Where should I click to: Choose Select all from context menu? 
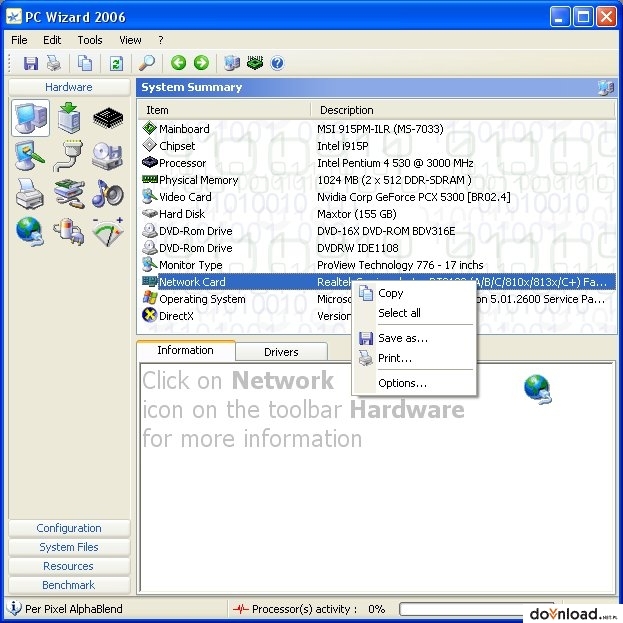tap(414, 313)
